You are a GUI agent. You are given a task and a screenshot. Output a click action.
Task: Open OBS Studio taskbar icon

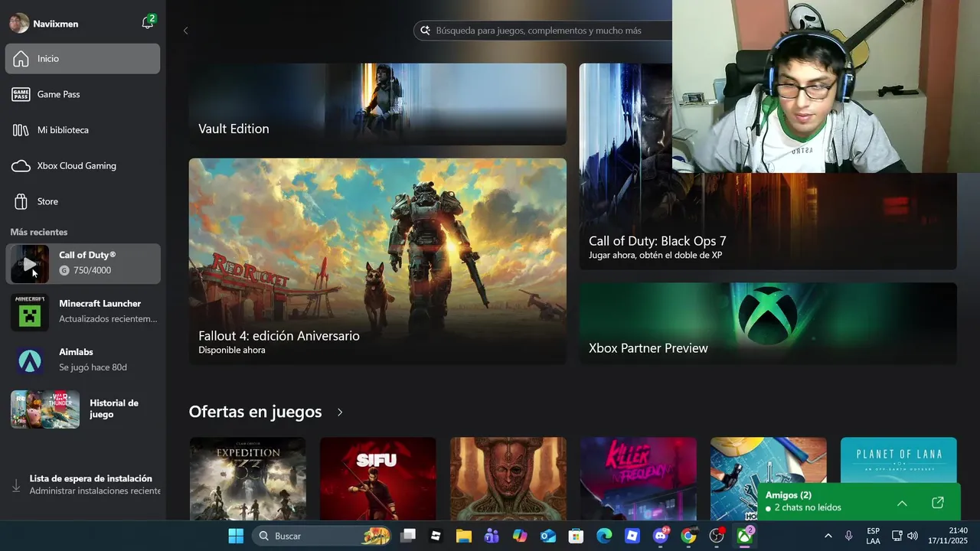[717, 536]
